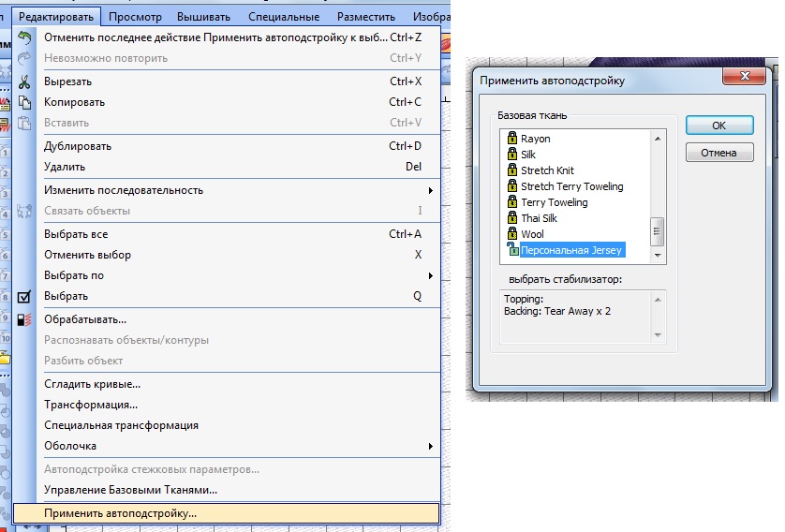This screenshot has height=532, width=785.
Task: Open the Специальные menu
Action: tap(284, 17)
